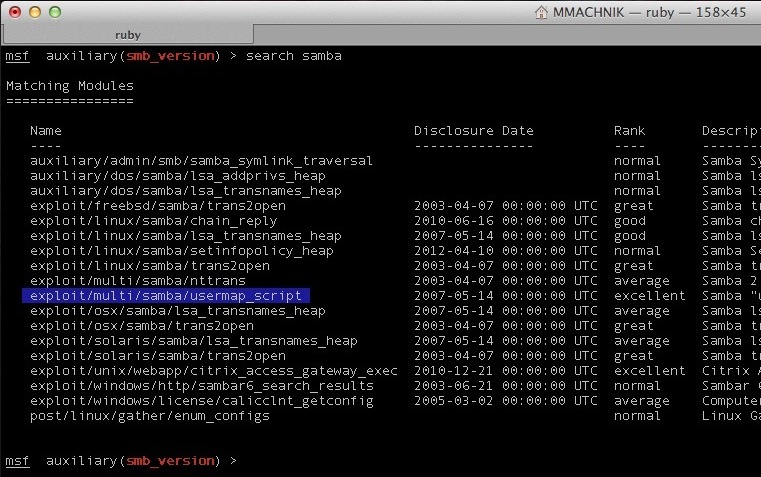Select post/linux/gather/enum_configs module
Image resolution: width=761 pixels, height=477 pixels.
point(149,416)
